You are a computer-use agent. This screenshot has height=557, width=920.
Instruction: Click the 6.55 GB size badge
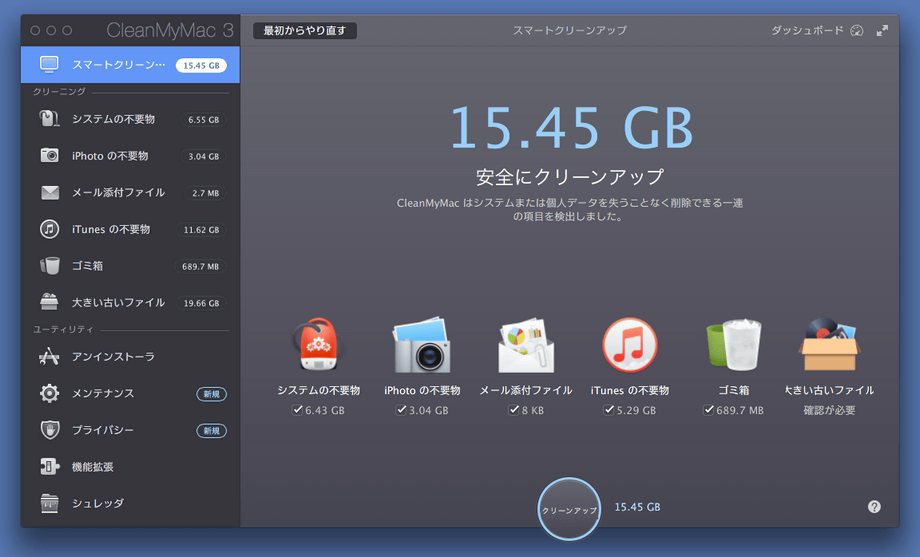pyautogui.click(x=203, y=120)
